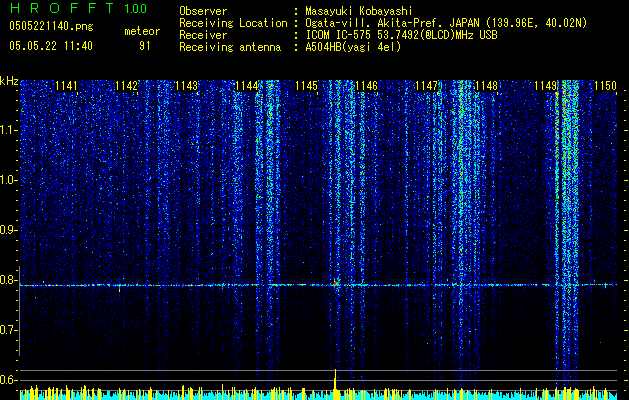Click the gray vertical range bar near 0.8
This screenshot has height=400, width=629.
pyautogui.click(x=19, y=311)
